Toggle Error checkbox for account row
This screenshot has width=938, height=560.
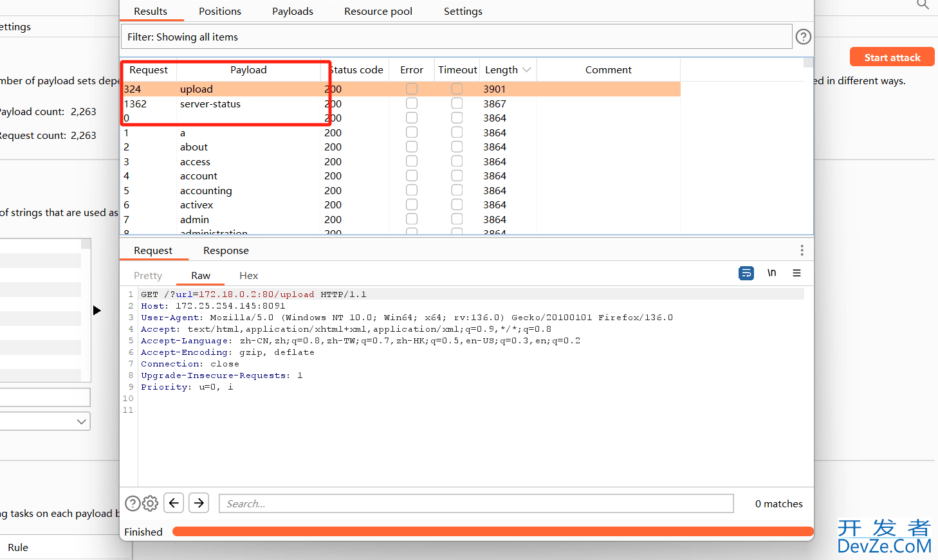point(412,176)
